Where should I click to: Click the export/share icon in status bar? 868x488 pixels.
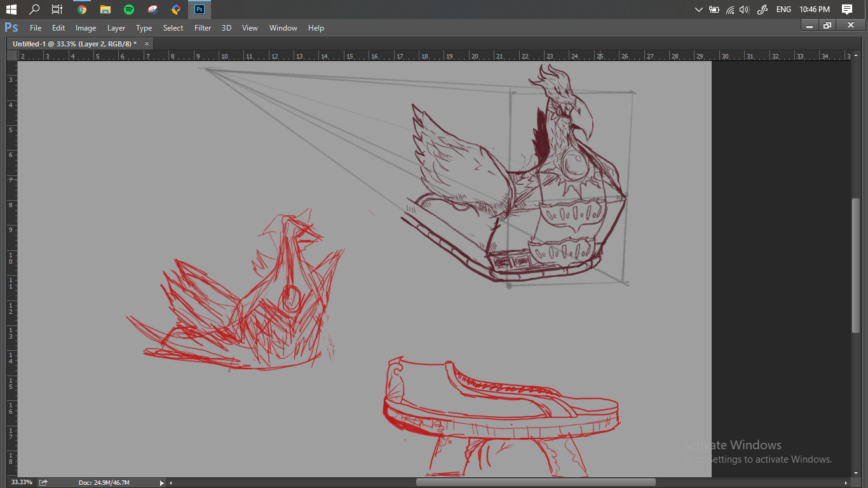click(43, 482)
